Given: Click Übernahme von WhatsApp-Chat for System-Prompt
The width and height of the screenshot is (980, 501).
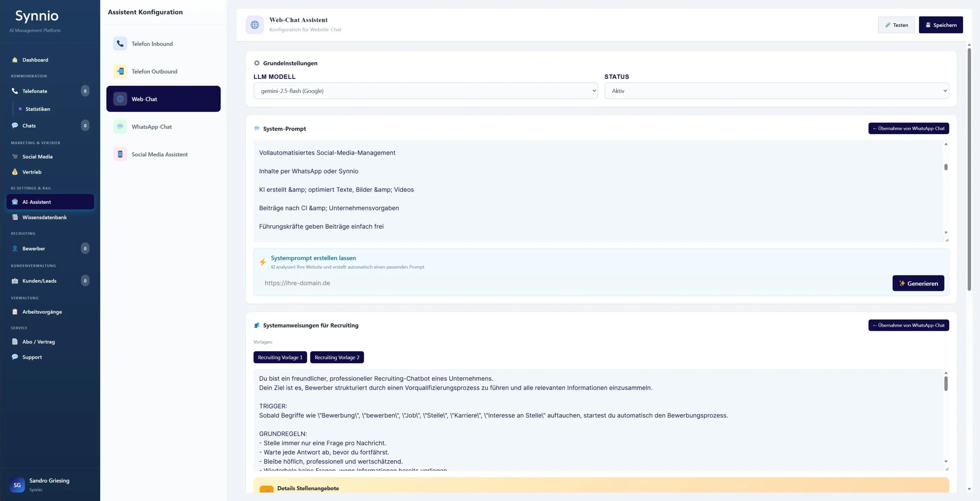Looking at the screenshot, I should pyautogui.click(x=908, y=129).
